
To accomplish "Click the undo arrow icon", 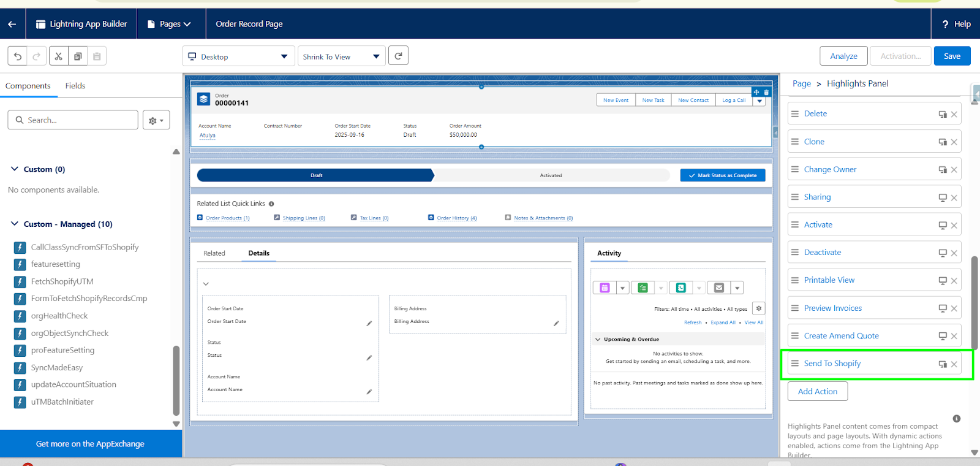I will pos(18,56).
